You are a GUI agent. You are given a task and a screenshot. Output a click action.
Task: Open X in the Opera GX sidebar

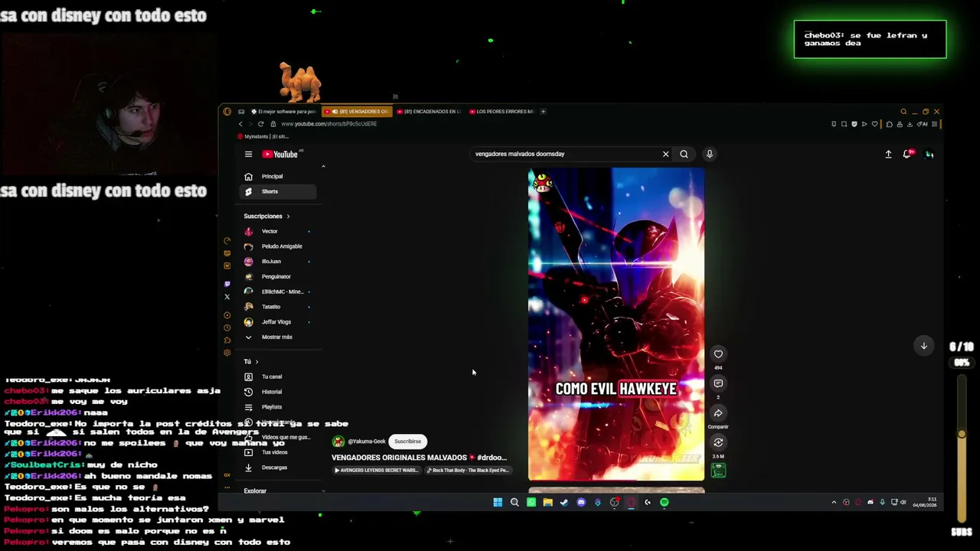tap(227, 297)
